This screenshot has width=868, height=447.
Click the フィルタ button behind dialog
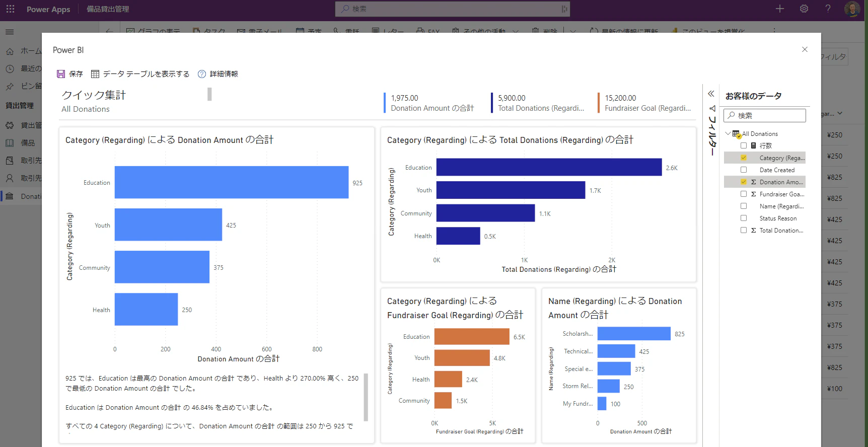[834, 57]
